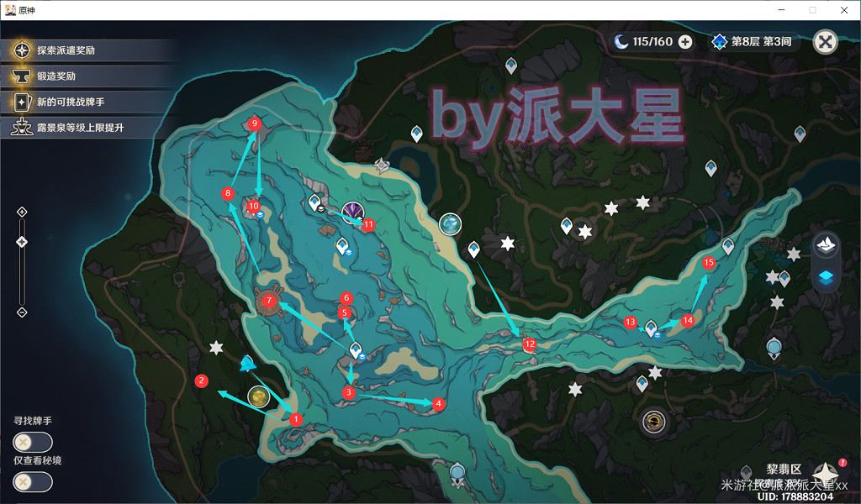Enable the 寻找牌手 toggle
This screenshot has height=504, width=861.
click(32, 441)
